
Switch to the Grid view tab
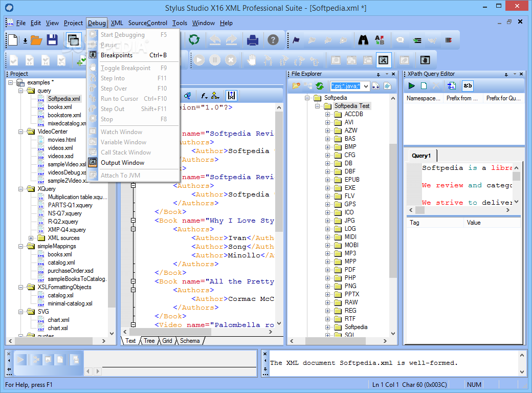point(167,341)
